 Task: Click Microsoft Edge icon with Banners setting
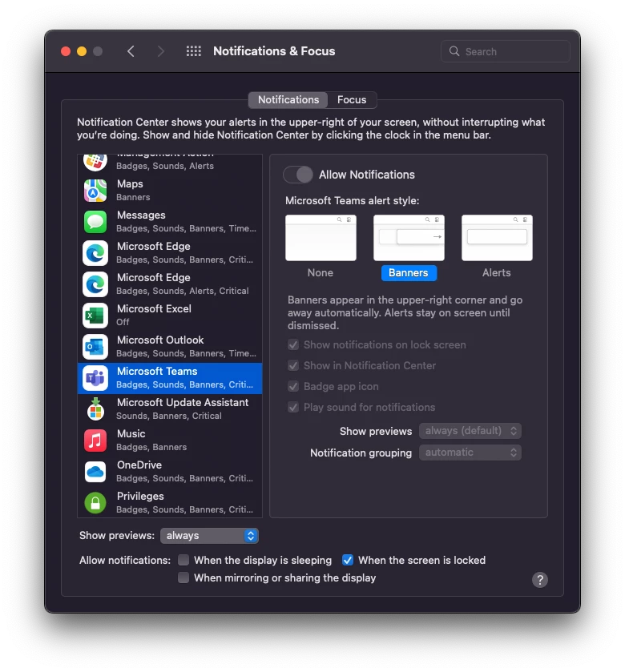tap(95, 253)
